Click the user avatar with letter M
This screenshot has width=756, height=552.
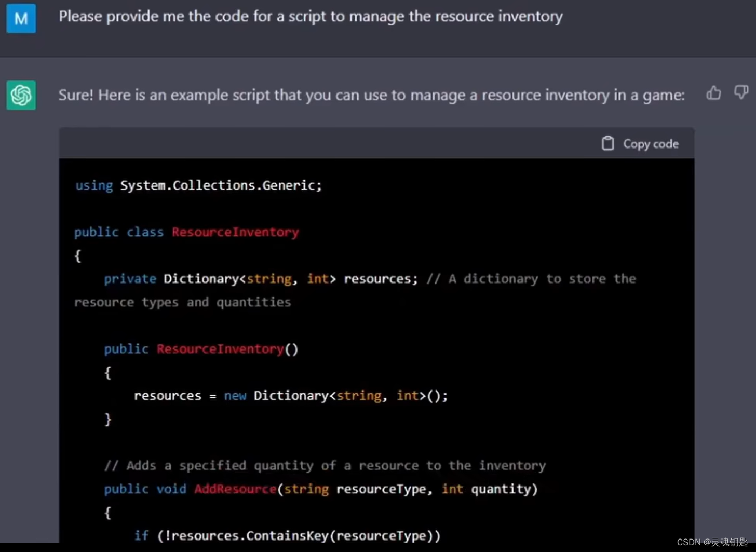point(21,18)
